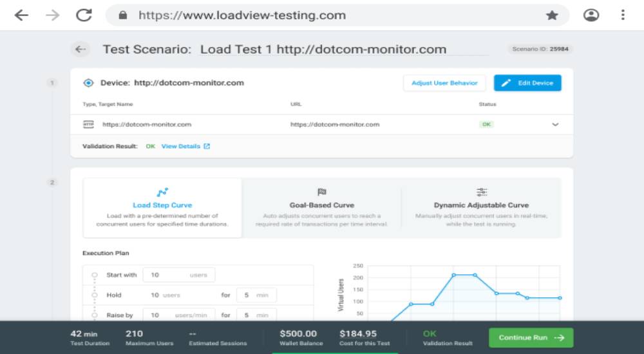Click the Adjust User Behavior button
644x354 pixels.
[x=444, y=83]
